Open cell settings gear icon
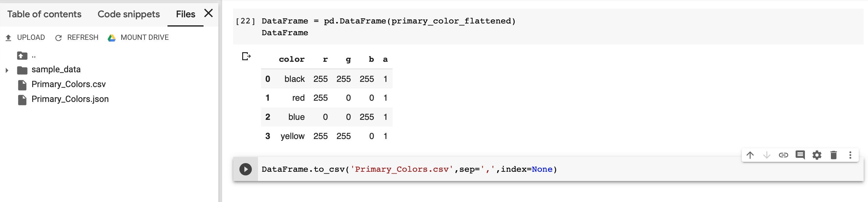868x202 pixels. (817, 155)
